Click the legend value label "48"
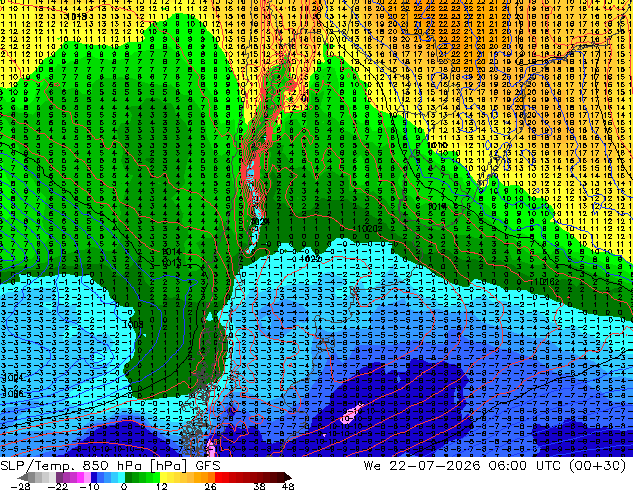This screenshot has height=490, width=634. pos(288,486)
